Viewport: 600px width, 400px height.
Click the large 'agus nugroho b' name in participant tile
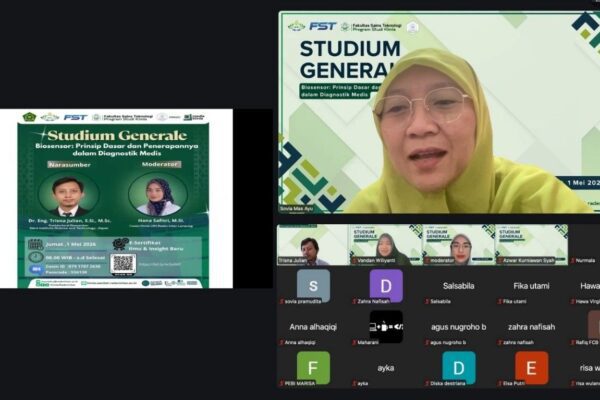(x=458, y=327)
